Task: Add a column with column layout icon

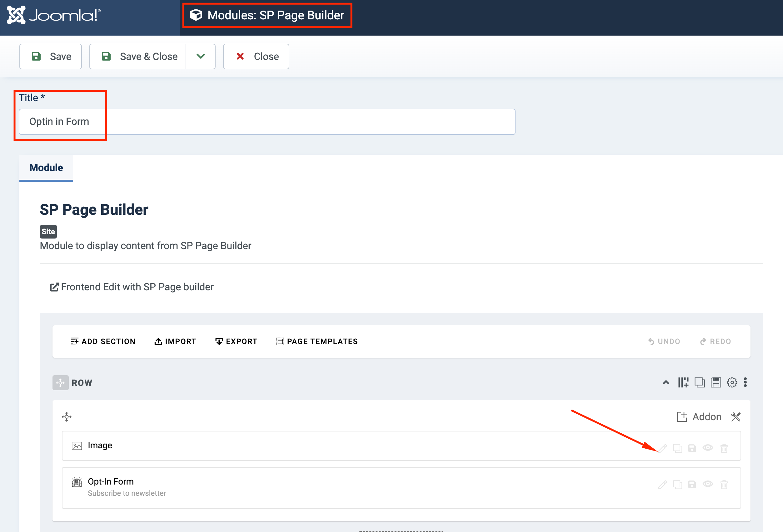Action: coord(683,382)
